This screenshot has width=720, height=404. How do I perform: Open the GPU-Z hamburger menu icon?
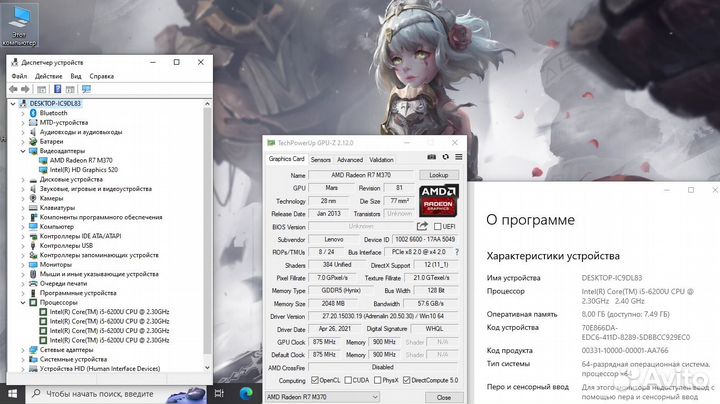[x=458, y=157]
